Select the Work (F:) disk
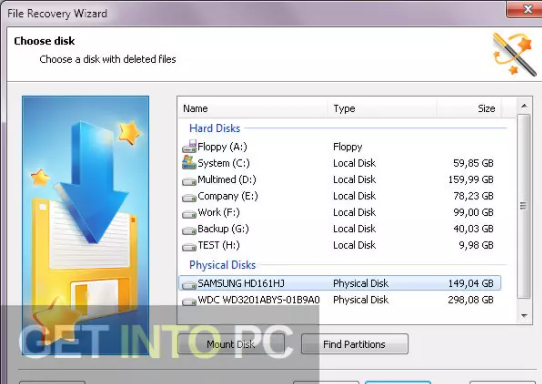The image size is (542, 384). [x=340, y=212]
